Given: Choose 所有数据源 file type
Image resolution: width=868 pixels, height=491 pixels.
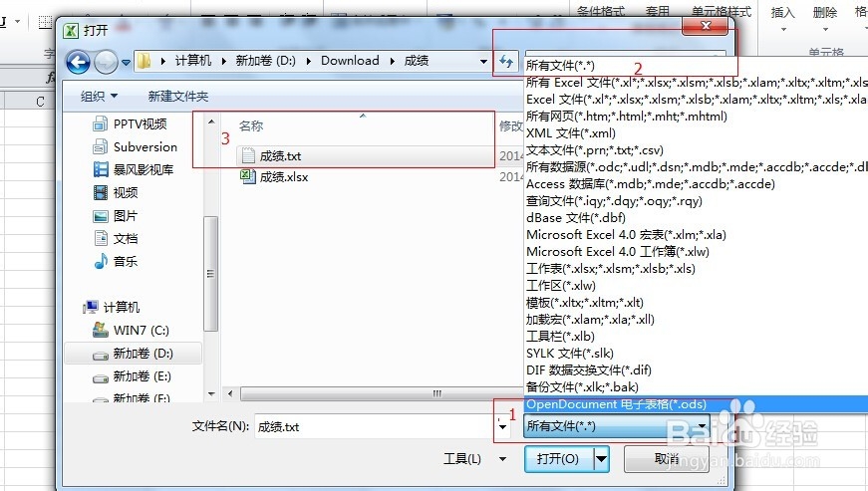Looking at the screenshot, I should pos(696,167).
